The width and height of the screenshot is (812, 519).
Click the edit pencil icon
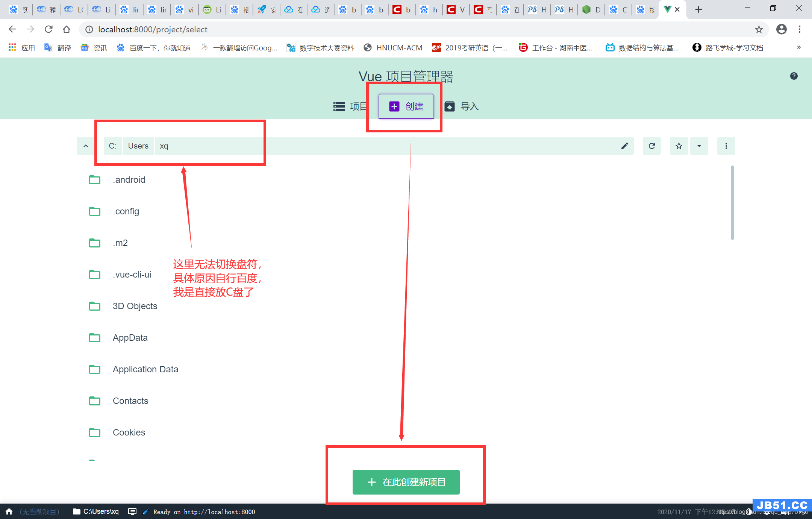pyautogui.click(x=624, y=146)
